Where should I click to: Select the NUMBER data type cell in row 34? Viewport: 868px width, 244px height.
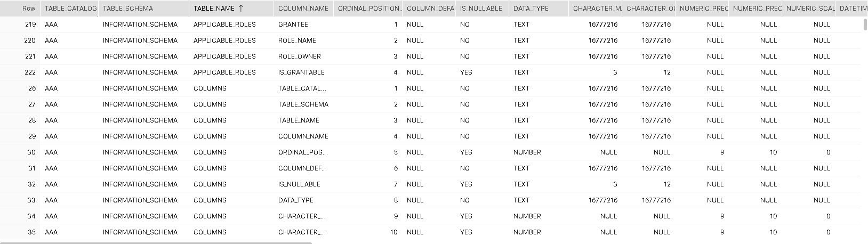527,216
